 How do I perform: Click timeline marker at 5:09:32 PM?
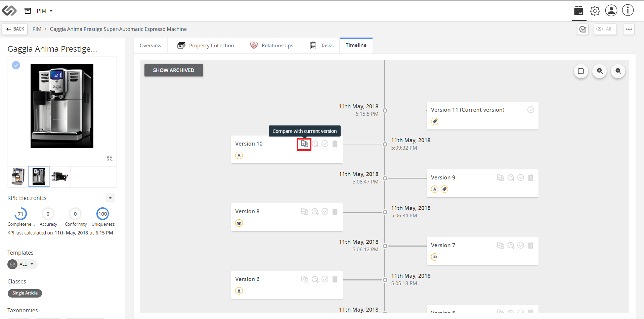(385, 144)
